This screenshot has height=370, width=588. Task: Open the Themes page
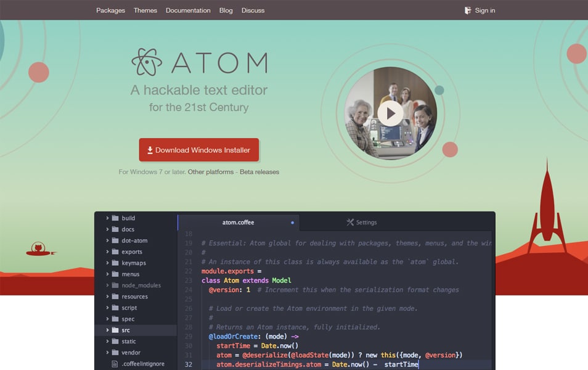click(145, 10)
